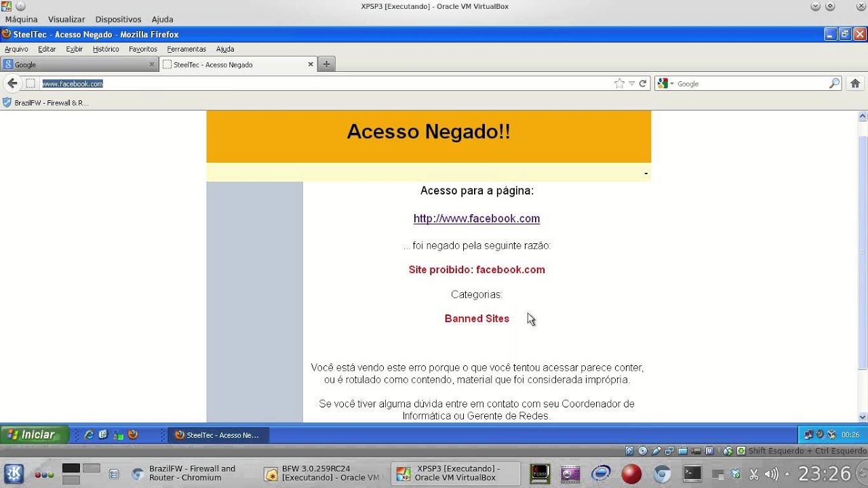The height and width of the screenshot is (488, 868).
Task: Bookmark page with the star icon
Action: (619, 83)
